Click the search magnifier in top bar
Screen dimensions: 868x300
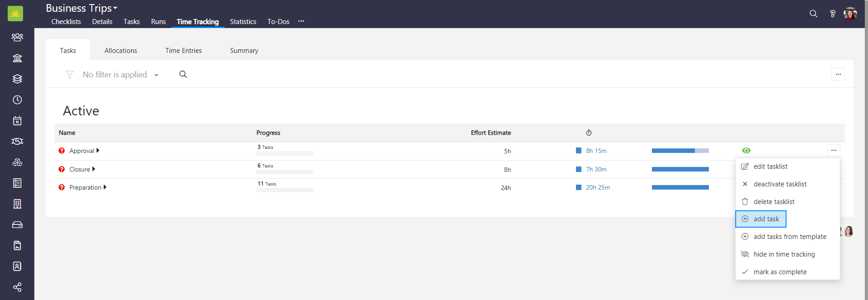click(813, 14)
